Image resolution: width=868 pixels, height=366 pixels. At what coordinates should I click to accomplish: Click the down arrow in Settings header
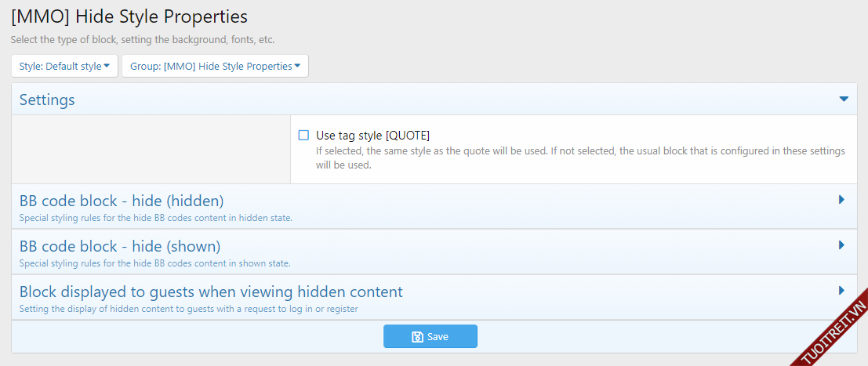[844, 100]
